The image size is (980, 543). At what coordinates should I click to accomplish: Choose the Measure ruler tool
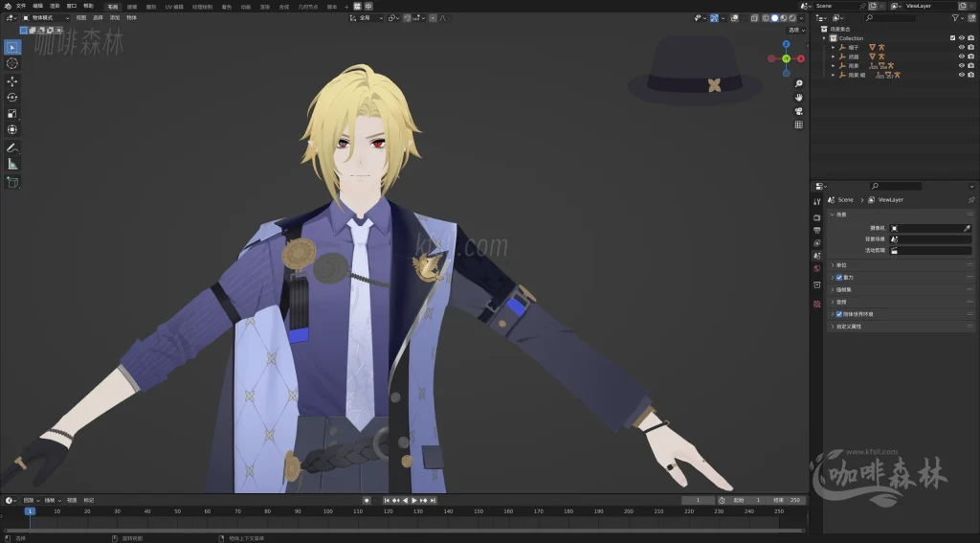pyautogui.click(x=11, y=164)
